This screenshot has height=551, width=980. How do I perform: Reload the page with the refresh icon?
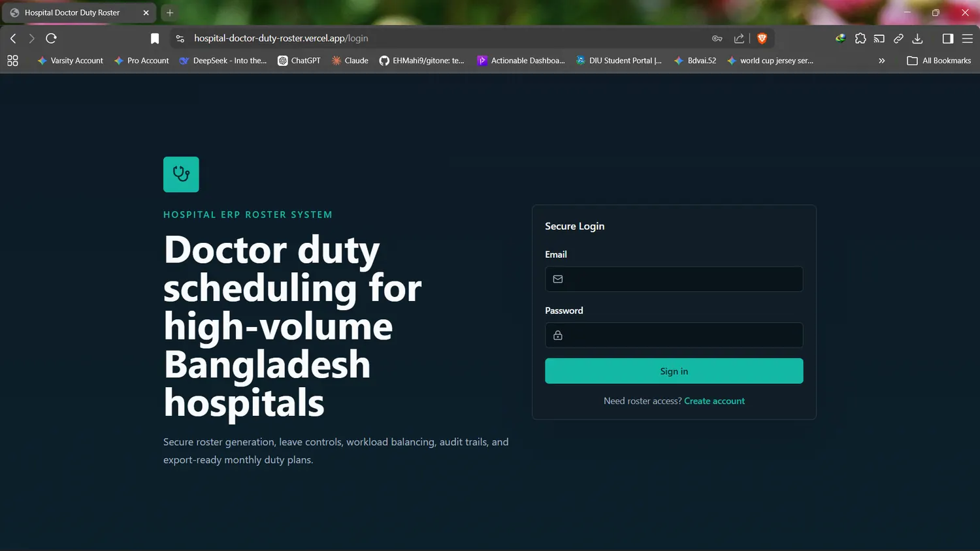[51, 39]
